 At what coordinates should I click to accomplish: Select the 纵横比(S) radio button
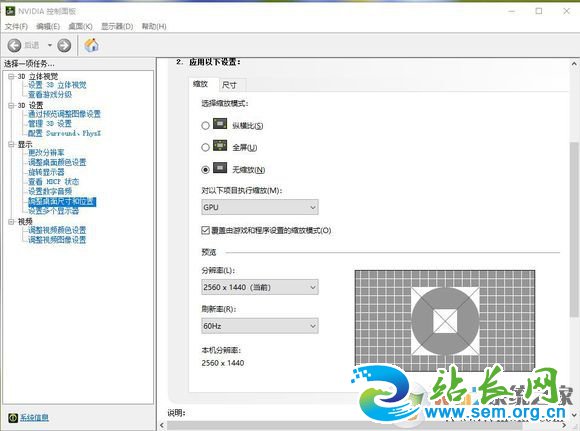click(x=205, y=126)
